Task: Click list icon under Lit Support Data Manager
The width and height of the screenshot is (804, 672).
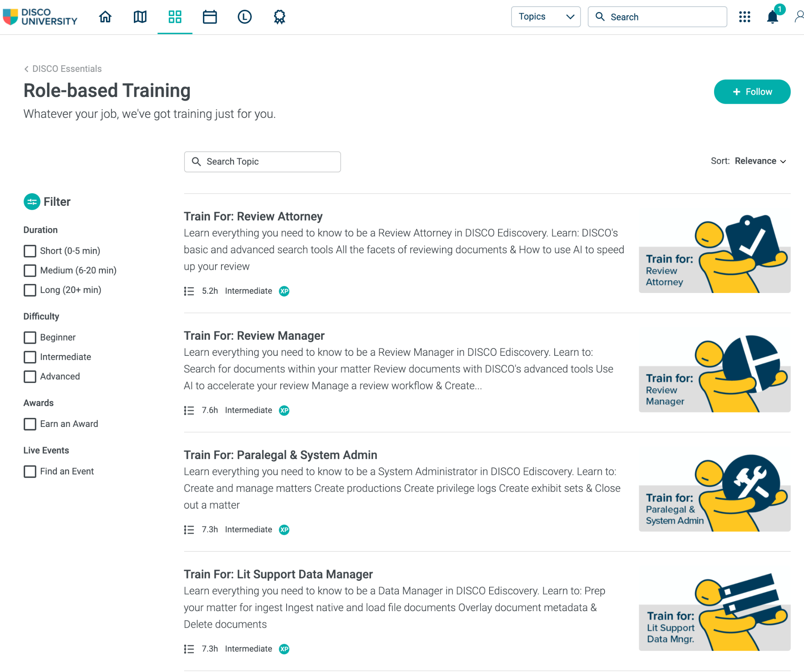Action: click(189, 649)
